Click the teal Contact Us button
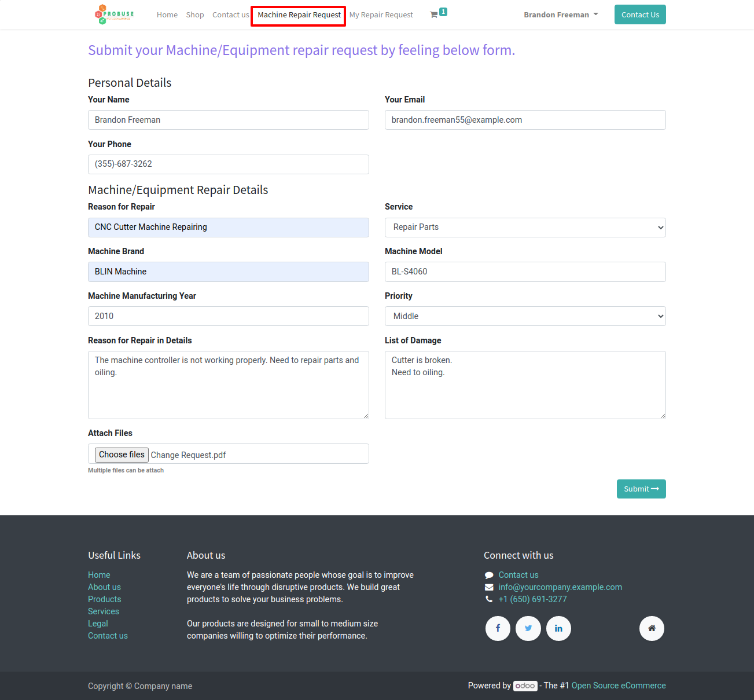The width and height of the screenshot is (754, 700). tap(640, 15)
